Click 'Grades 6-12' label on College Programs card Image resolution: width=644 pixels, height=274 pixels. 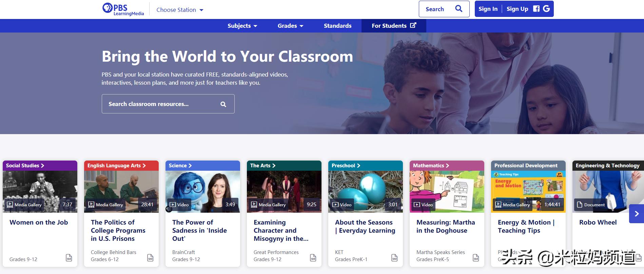105,259
